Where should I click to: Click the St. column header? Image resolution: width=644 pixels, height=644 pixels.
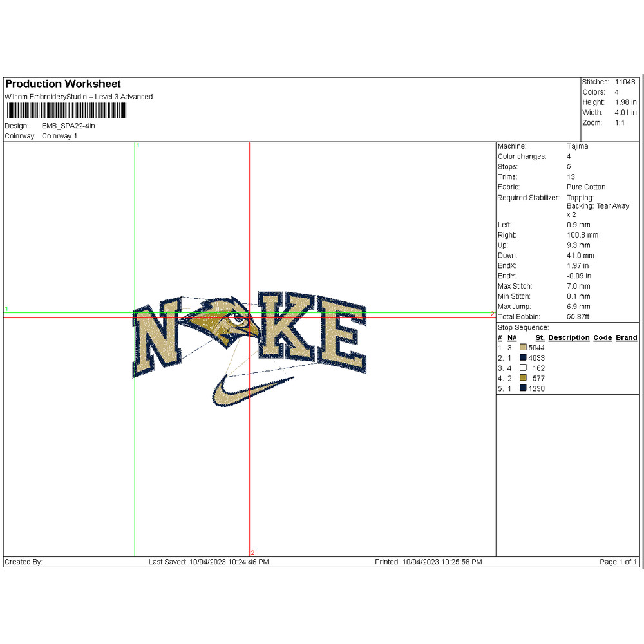[x=540, y=337]
